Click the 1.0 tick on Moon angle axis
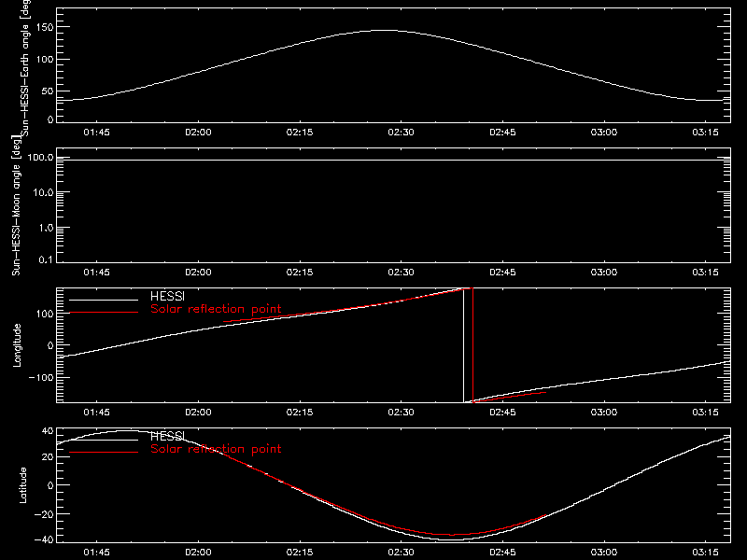The image size is (747, 560). [46, 228]
